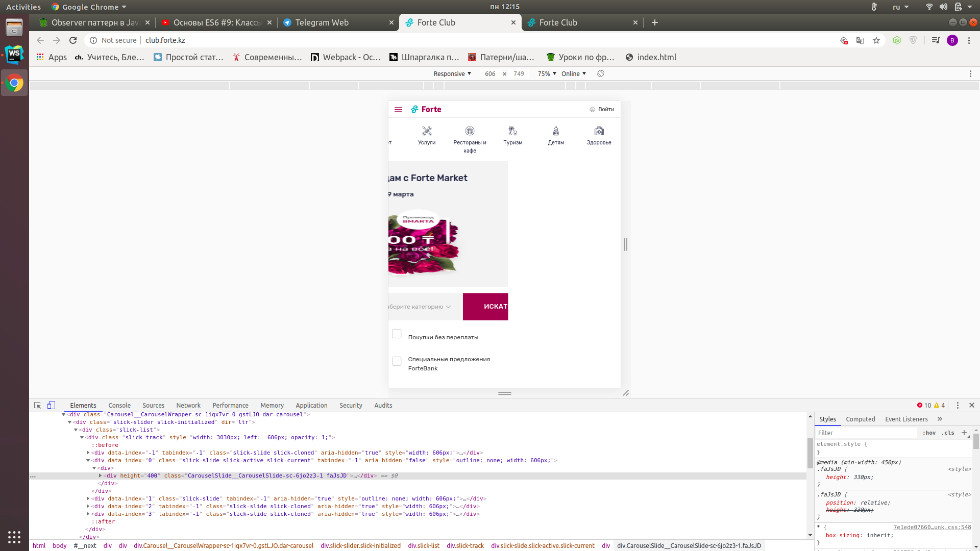Click the Войти login link
The width and height of the screenshot is (980, 551).
pos(602,109)
